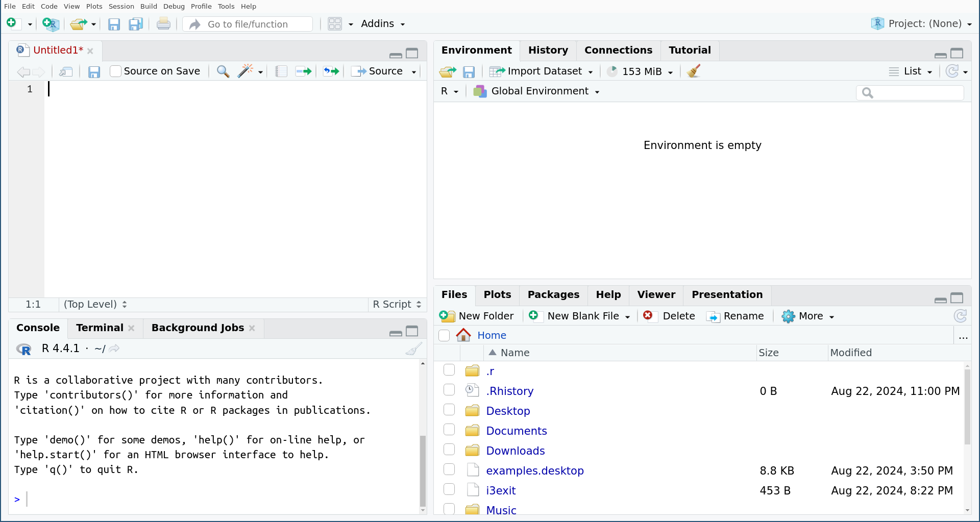Viewport: 980px width, 522px height.
Task: Switch to the Packages tab
Action: coord(553,295)
